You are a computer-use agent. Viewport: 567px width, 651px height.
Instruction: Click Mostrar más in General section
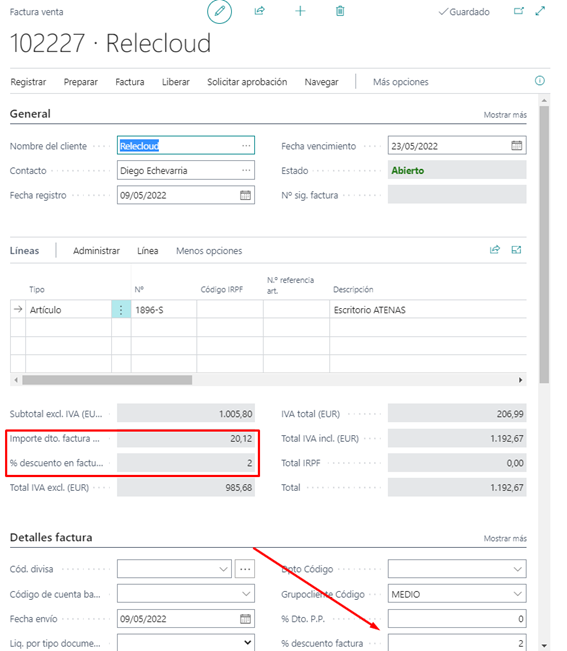pos(505,115)
